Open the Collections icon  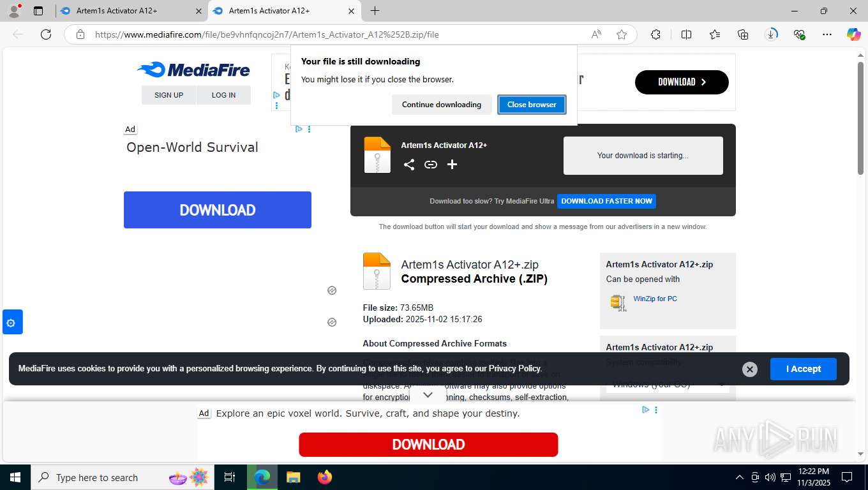[x=743, y=34]
